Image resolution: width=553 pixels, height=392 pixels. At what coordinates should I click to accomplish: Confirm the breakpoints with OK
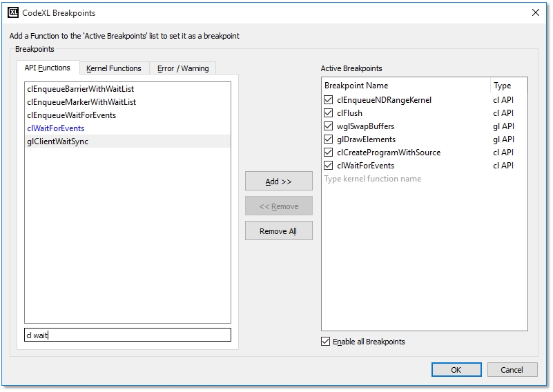point(456,369)
